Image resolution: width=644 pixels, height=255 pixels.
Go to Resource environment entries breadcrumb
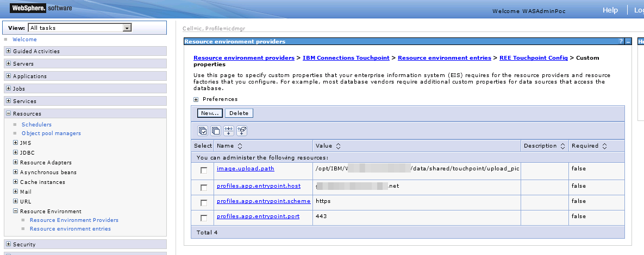point(445,58)
